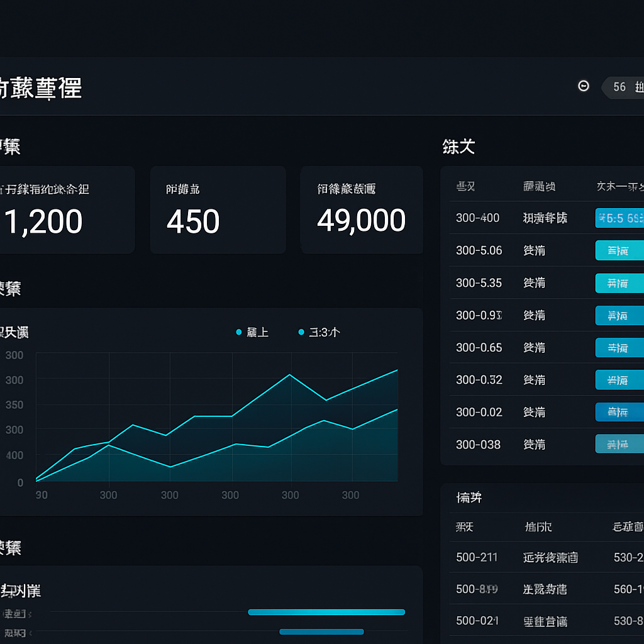Click the first column header of lower right table

465,526
